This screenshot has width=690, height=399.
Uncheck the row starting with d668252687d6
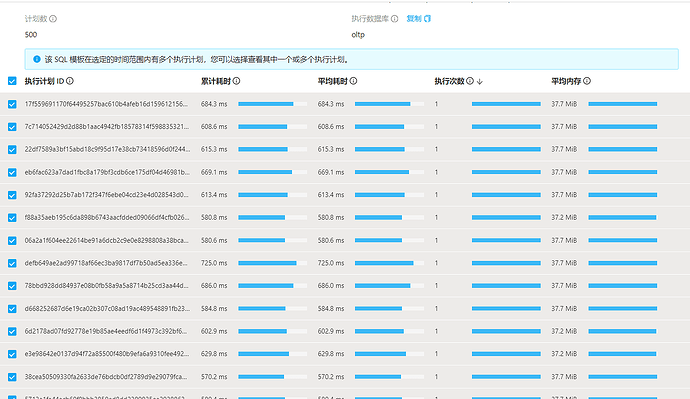[x=12, y=309]
